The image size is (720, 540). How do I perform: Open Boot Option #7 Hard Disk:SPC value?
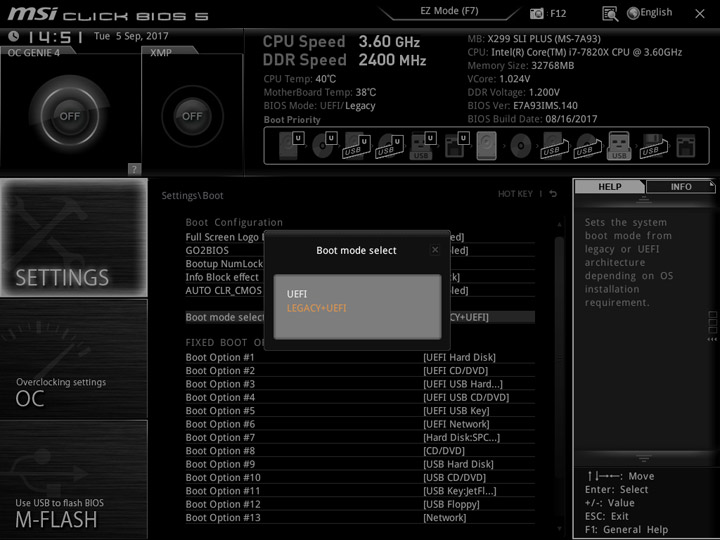pyautogui.click(x=461, y=437)
